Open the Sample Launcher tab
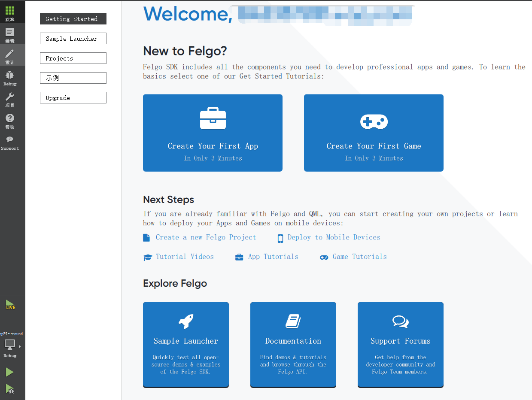This screenshot has width=532, height=400. pyautogui.click(x=73, y=39)
